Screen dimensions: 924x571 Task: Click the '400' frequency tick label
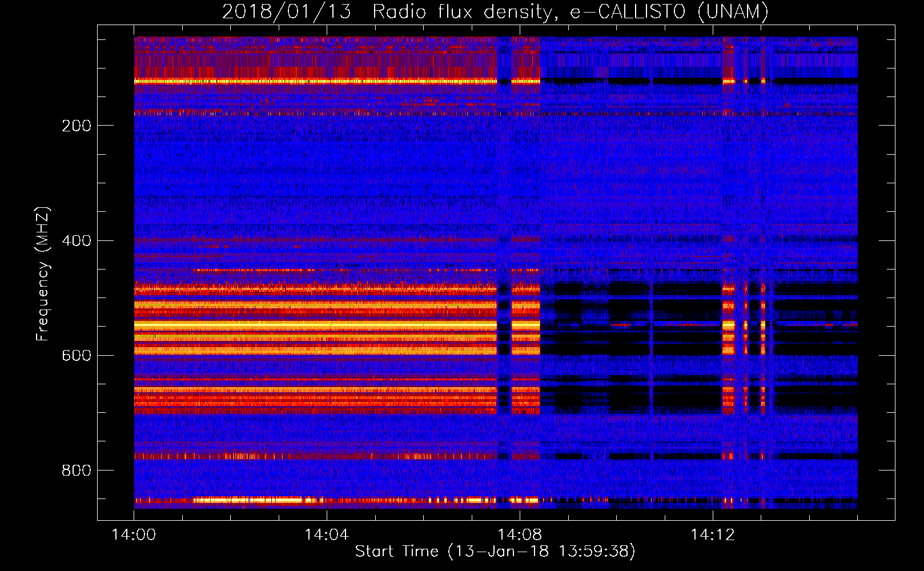click(x=77, y=240)
